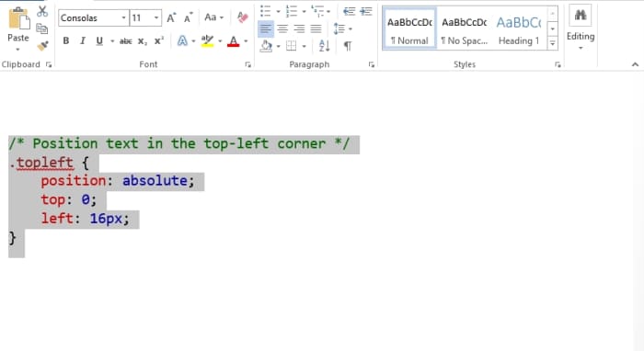Open Text Effects dropdown arrow
This screenshot has height=351, width=644.
193,41
